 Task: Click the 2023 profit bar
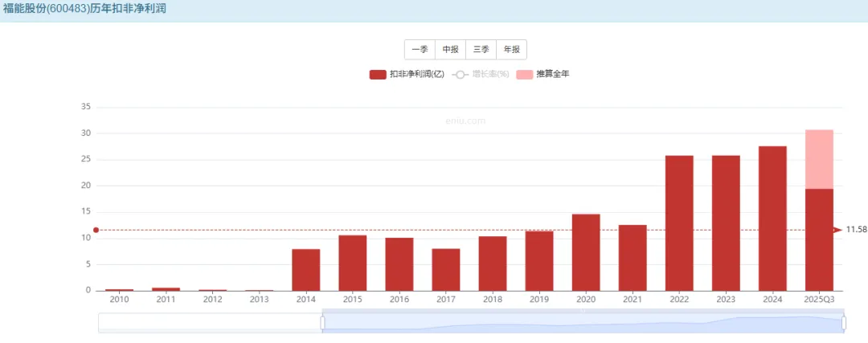(x=726, y=223)
